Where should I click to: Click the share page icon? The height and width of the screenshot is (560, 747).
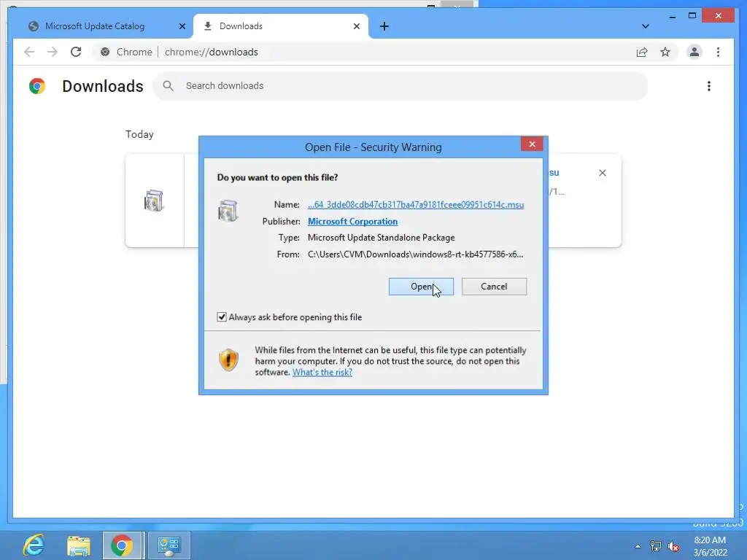[642, 52]
